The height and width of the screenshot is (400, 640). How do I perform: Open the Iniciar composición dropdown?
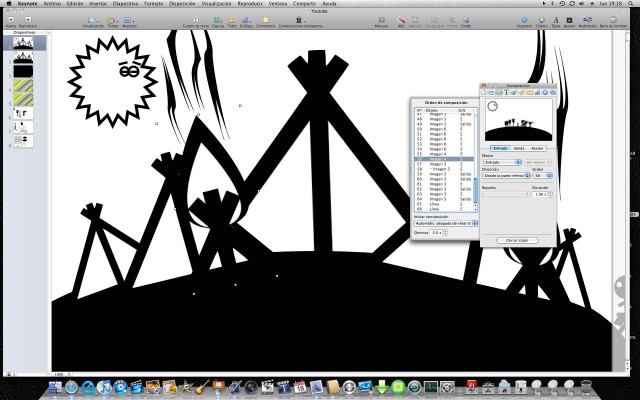[445, 223]
